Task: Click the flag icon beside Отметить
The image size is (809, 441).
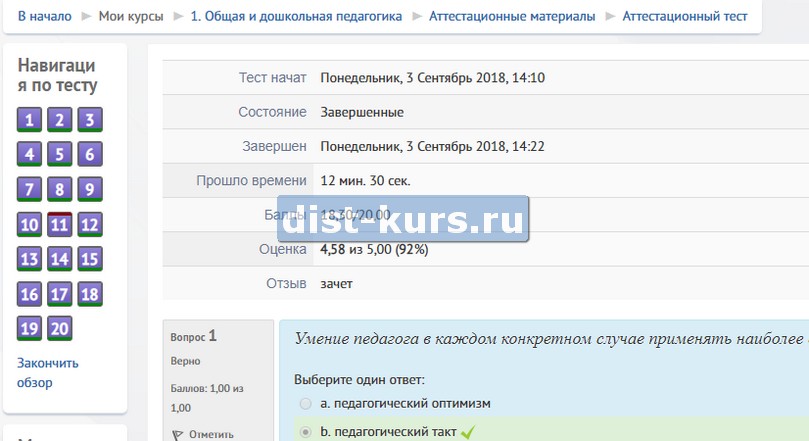Action: (179, 434)
